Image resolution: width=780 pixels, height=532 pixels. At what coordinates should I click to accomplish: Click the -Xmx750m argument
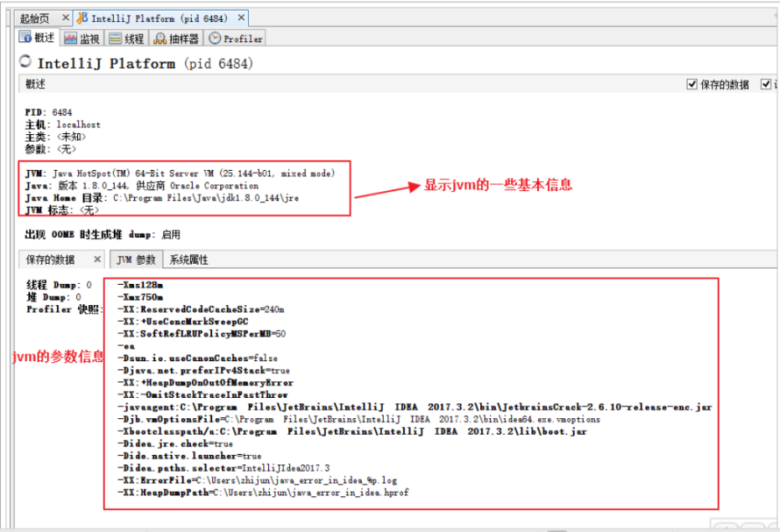point(140,297)
